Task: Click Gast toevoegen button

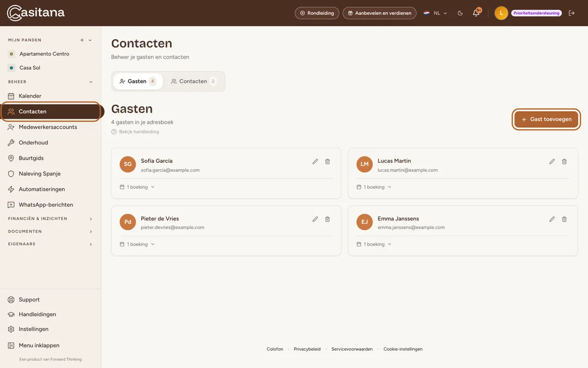Action: point(547,119)
